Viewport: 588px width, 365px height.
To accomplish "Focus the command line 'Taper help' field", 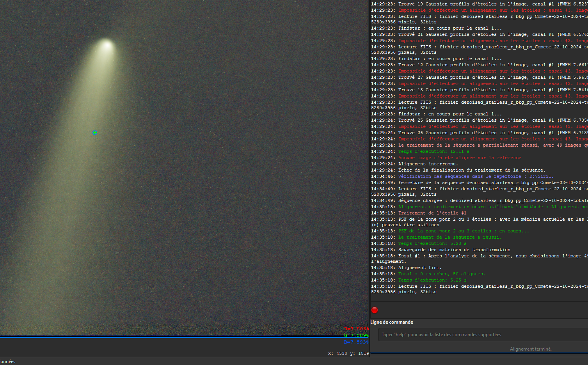I will tap(483, 335).
